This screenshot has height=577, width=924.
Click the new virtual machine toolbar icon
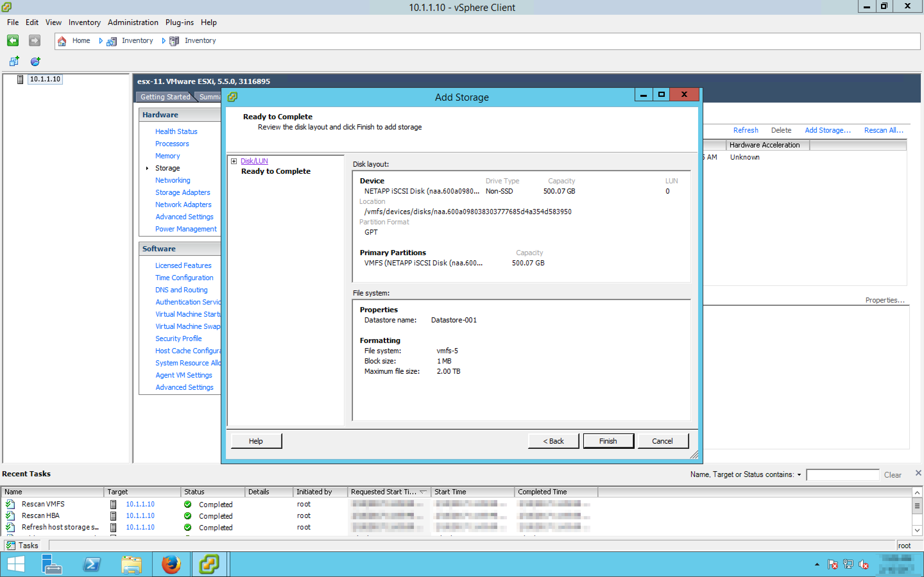(14, 61)
